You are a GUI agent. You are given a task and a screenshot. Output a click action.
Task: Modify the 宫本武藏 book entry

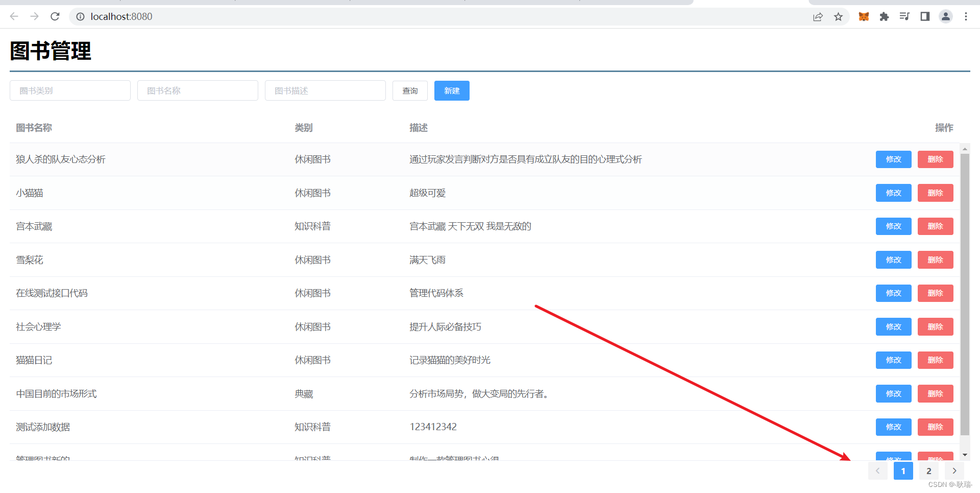(893, 226)
